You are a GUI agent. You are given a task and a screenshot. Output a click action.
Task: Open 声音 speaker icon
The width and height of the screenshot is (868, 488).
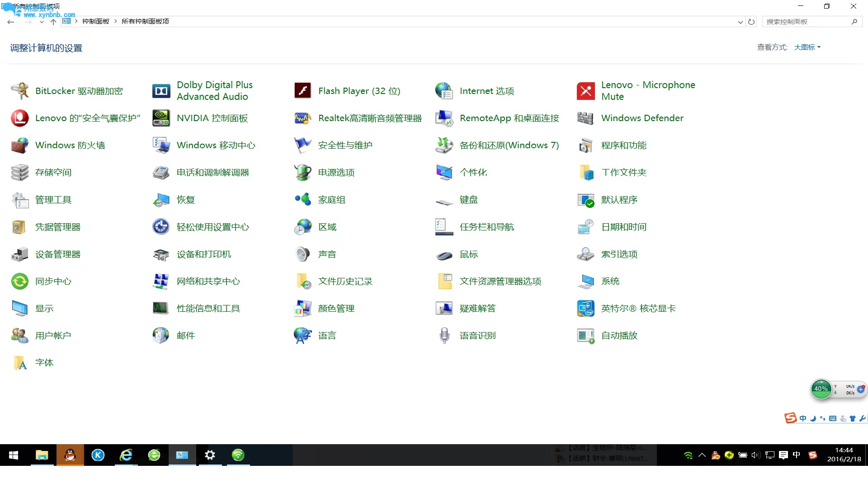click(x=303, y=254)
